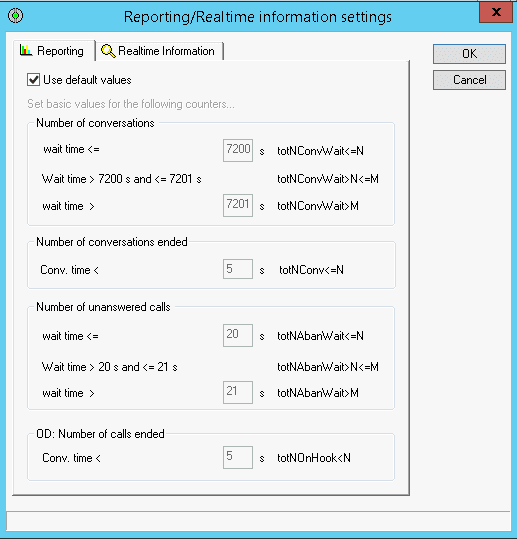
Task: Close the settings dialog with the X button
Action: tap(496, 12)
